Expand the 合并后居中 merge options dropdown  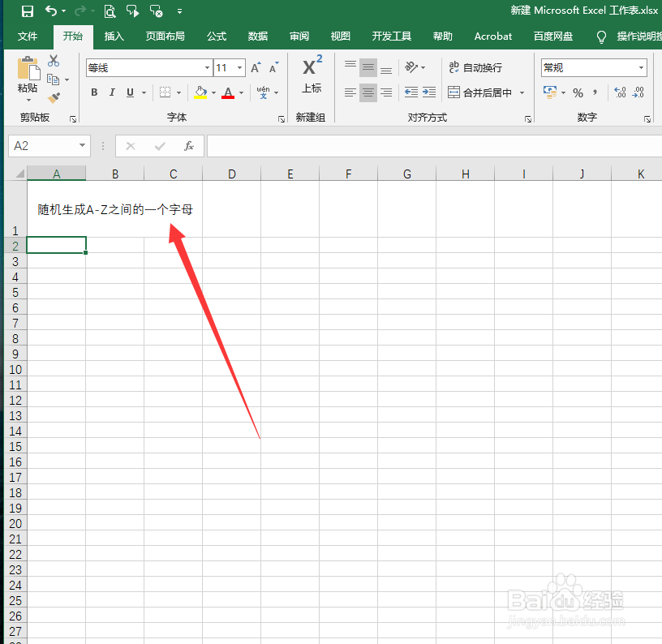(x=522, y=92)
